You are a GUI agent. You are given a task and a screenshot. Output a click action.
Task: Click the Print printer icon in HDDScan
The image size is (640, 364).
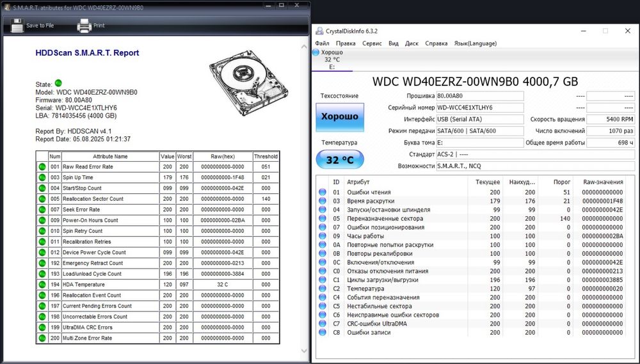84,26
